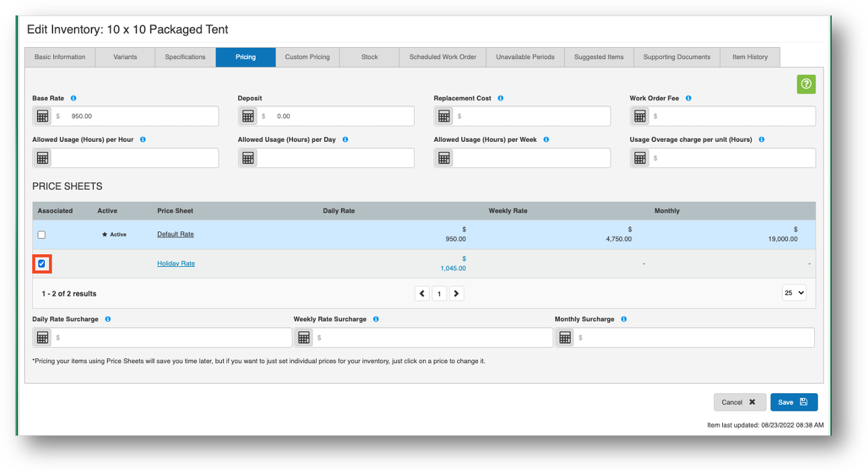
Task: Click the Base Rate calculator icon
Action: click(x=42, y=116)
